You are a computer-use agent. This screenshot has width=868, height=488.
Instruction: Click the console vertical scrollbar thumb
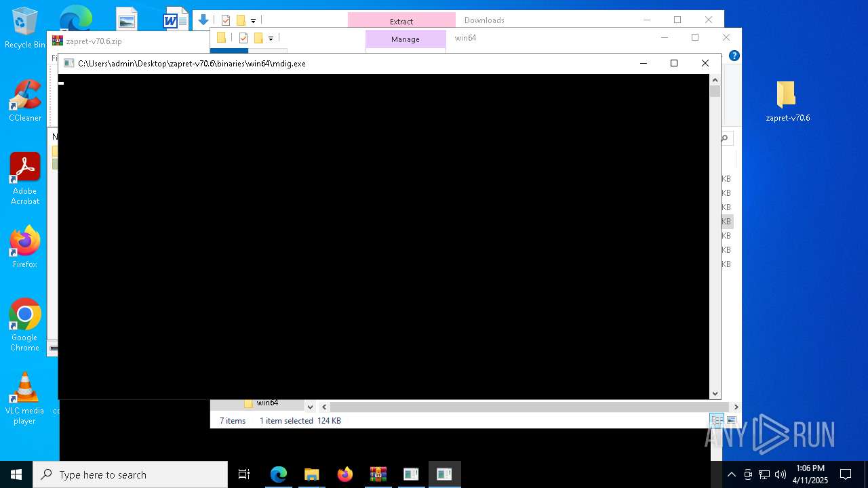pos(715,91)
